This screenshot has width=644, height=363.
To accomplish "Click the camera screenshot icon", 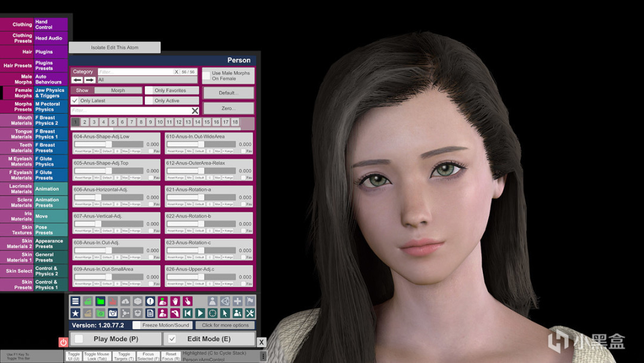I will pos(113,313).
